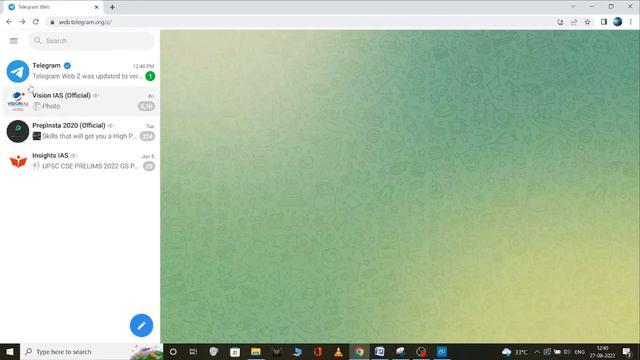Open the volume control in system tray
Image resolution: width=640 pixels, height=360 pixels.
(567, 352)
